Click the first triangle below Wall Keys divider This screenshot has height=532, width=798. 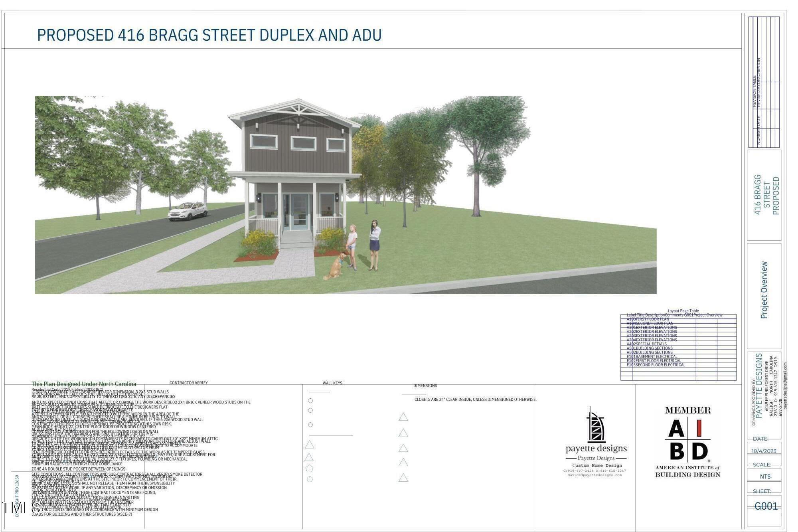309,444
